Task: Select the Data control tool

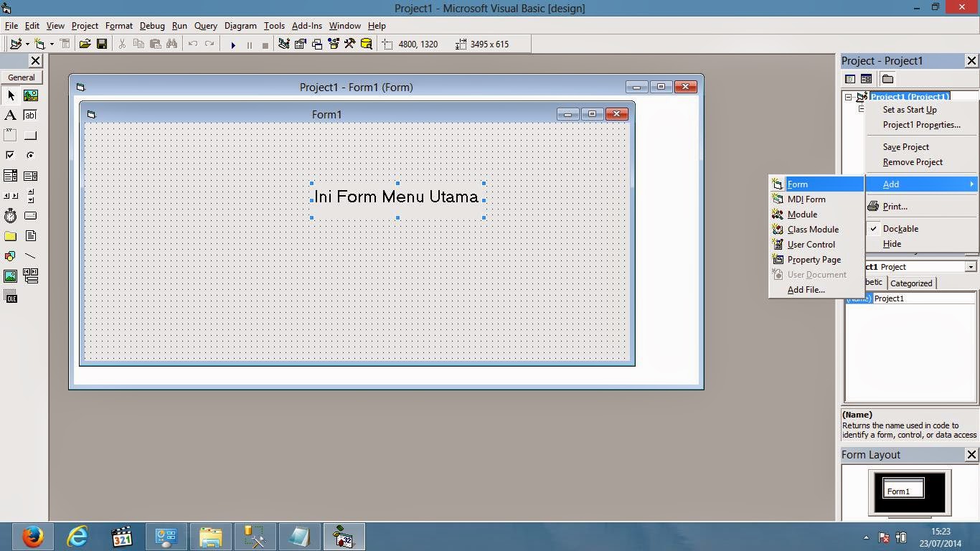Action: [x=31, y=276]
